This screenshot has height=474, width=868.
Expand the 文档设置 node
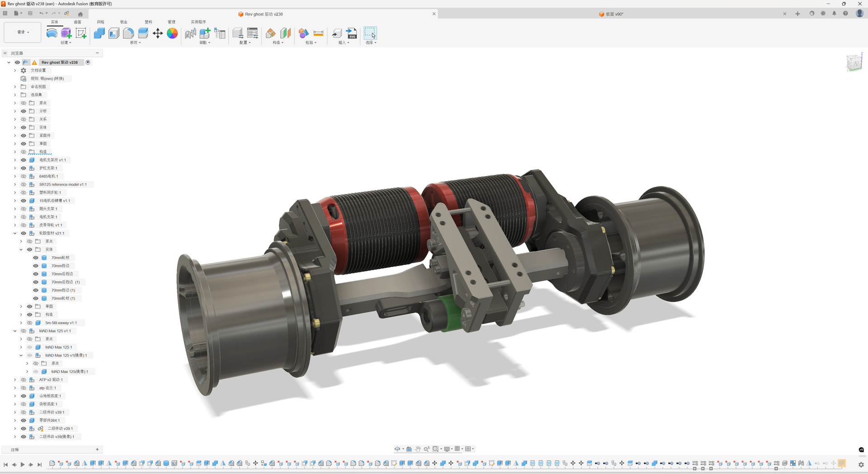tap(15, 70)
